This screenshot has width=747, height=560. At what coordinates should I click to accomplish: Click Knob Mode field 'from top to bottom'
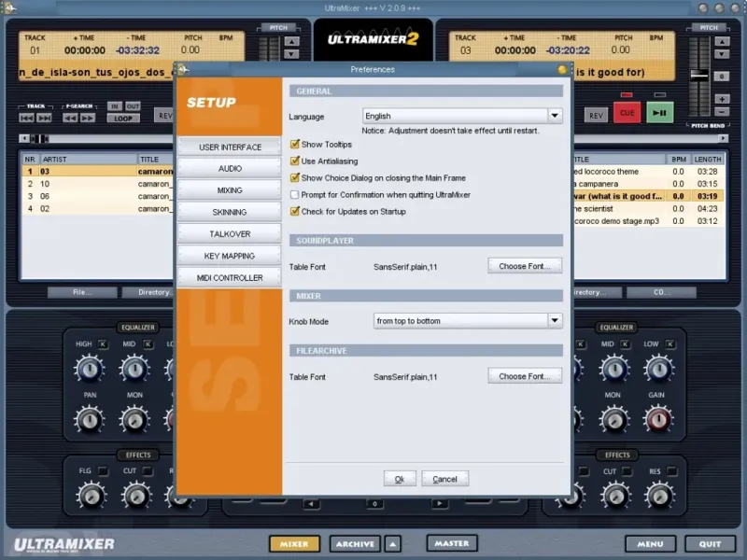click(x=460, y=321)
